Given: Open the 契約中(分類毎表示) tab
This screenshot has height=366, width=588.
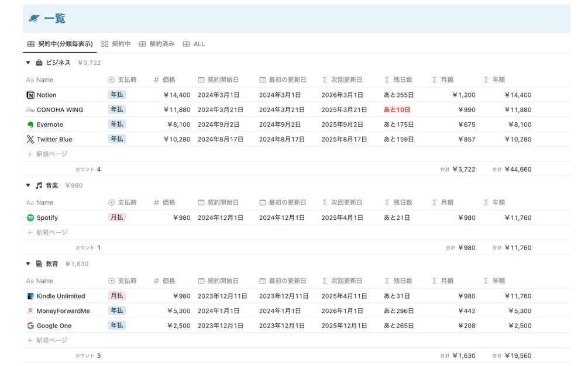Looking at the screenshot, I should coord(60,44).
